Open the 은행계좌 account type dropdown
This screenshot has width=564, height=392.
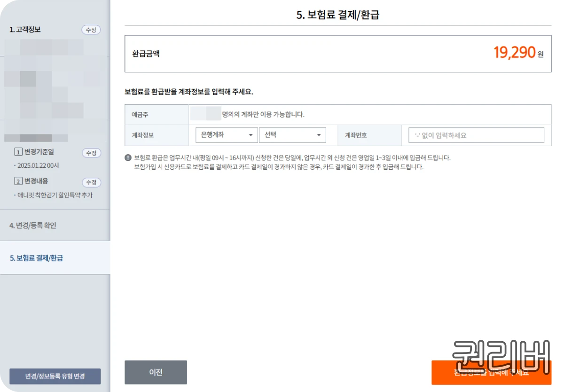(226, 135)
